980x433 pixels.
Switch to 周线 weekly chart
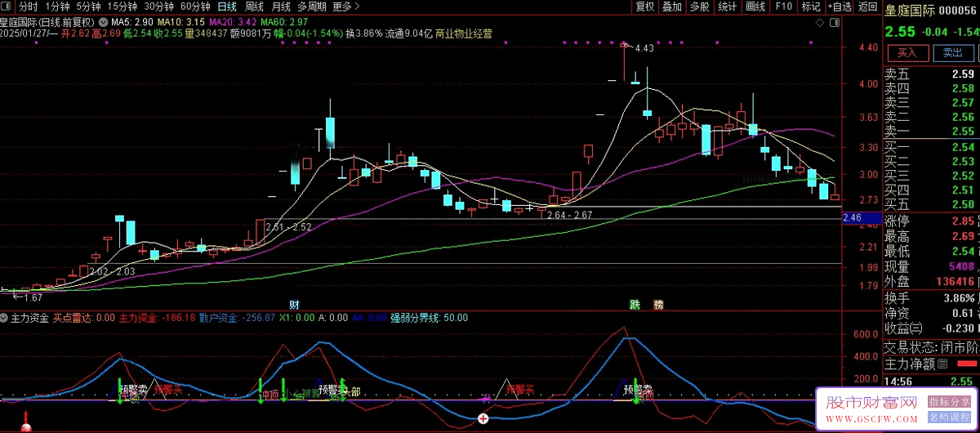[254, 7]
